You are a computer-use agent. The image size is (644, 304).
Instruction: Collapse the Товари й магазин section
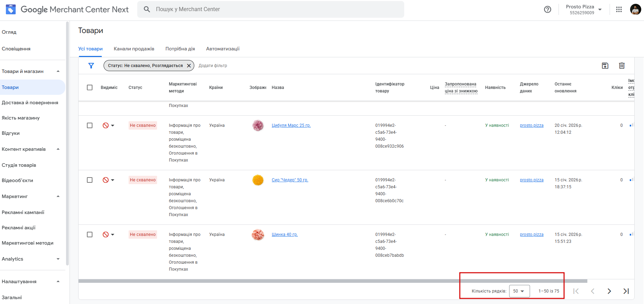(58, 71)
